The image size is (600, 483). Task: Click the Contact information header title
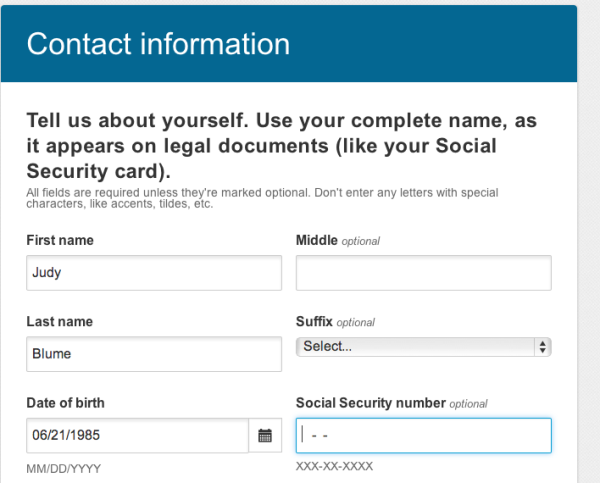pyautogui.click(x=158, y=44)
